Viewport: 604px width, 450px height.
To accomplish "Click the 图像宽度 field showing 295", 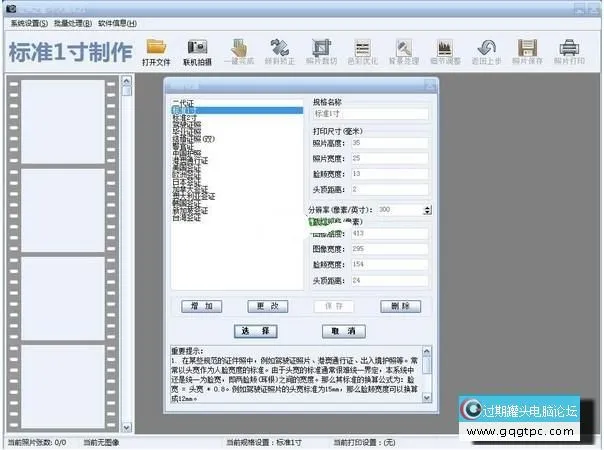I will tap(389, 249).
